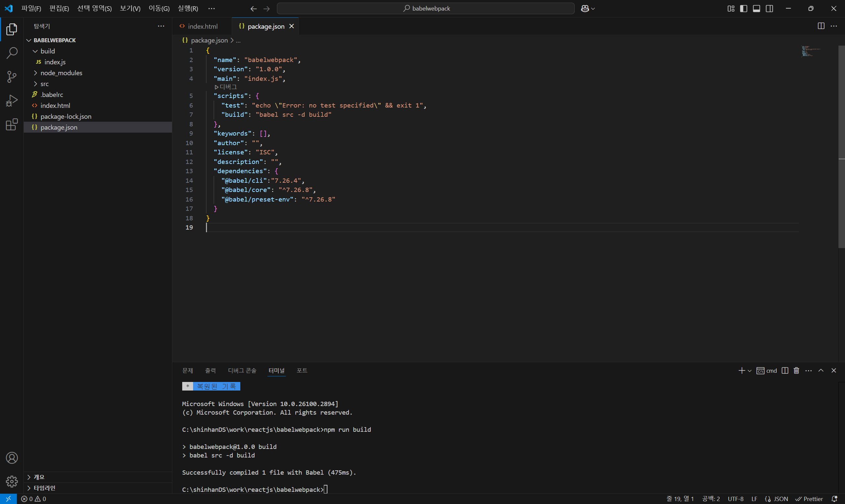Open the Manage settings gear
The image size is (845, 504).
point(12,481)
